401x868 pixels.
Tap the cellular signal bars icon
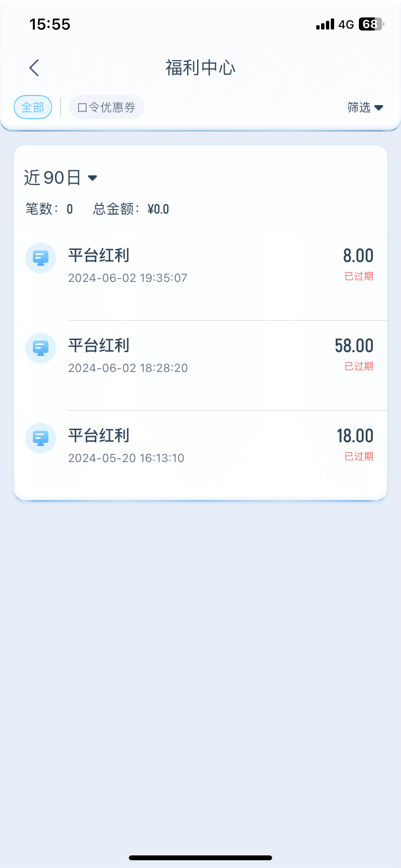pos(325,24)
